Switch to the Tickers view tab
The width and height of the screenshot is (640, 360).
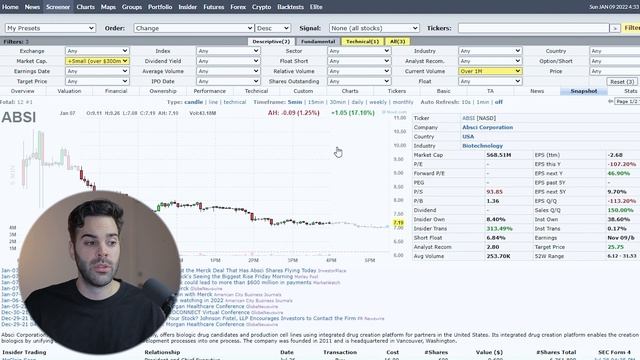pos(397,91)
